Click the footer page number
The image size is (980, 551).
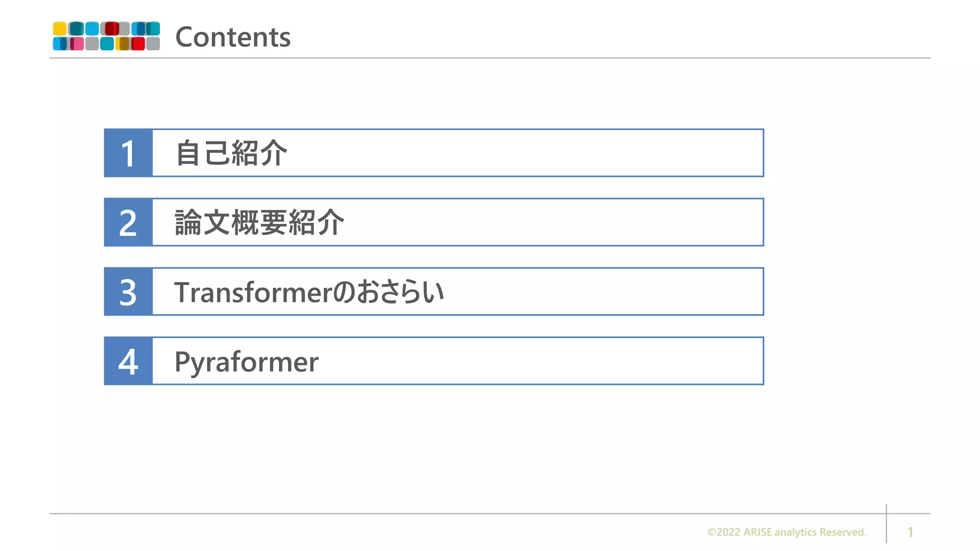[x=910, y=532]
